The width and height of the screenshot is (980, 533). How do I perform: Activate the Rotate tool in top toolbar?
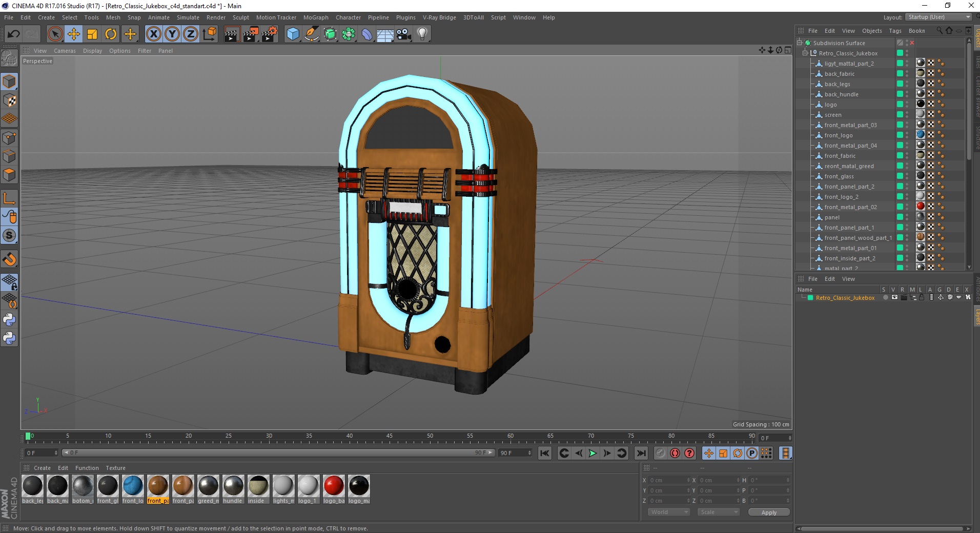pyautogui.click(x=111, y=34)
